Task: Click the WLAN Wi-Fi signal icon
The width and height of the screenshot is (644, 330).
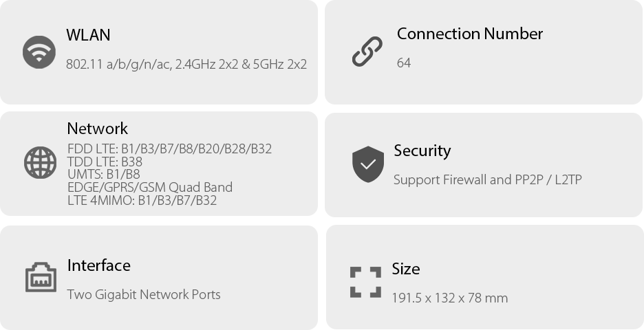Action: 39,52
